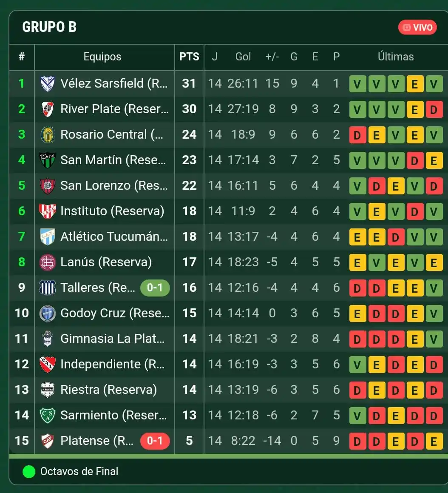The height and width of the screenshot is (493, 448).
Task: Click River Plate's last red D result
Action: (434, 109)
